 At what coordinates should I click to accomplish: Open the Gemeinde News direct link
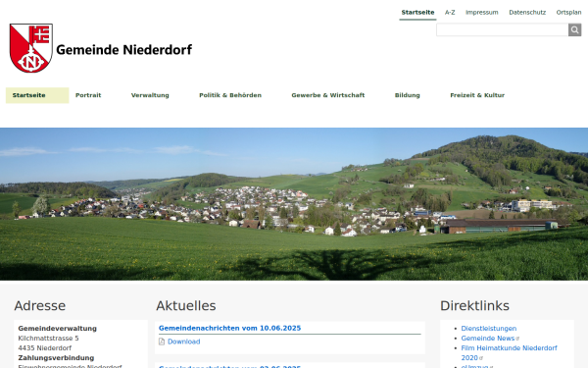point(487,338)
